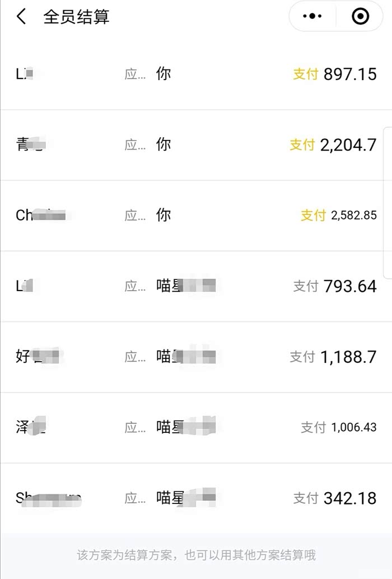
Task: Go back using the left arrow
Action: pos(21,17)
